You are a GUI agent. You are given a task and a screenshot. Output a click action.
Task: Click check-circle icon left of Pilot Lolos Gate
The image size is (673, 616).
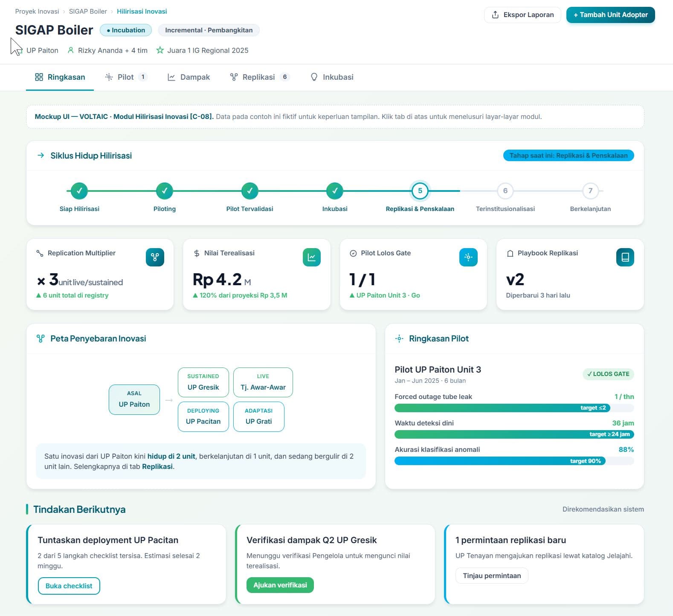coord(353,253)
